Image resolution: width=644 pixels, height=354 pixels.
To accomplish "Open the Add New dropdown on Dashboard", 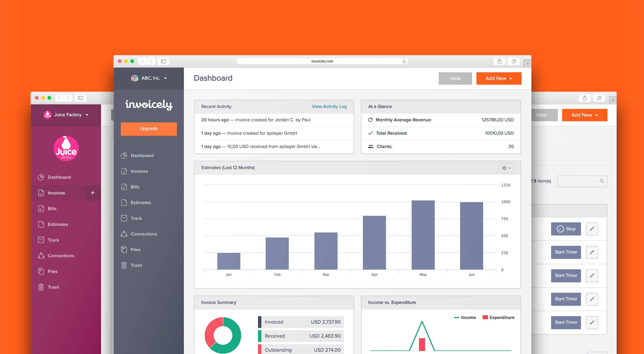I will tap(499, 78).
